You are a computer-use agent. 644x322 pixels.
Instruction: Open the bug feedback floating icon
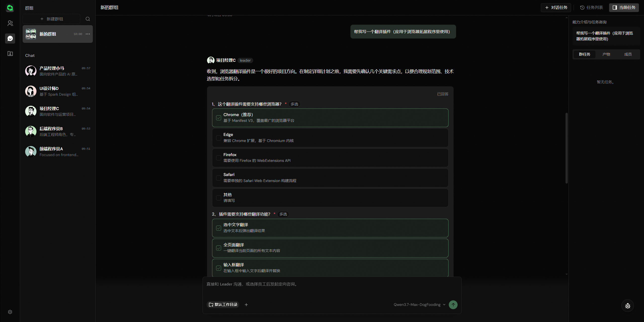coord(628,306)
